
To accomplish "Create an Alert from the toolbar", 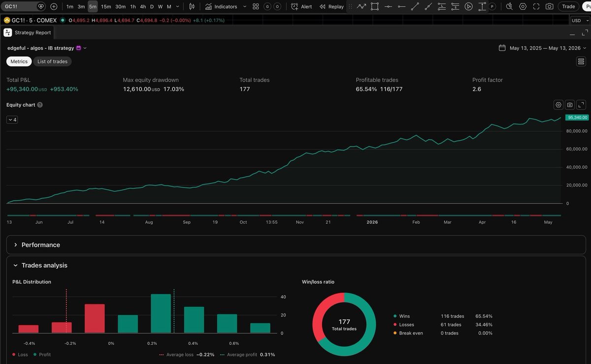I will tap(301, 6).
